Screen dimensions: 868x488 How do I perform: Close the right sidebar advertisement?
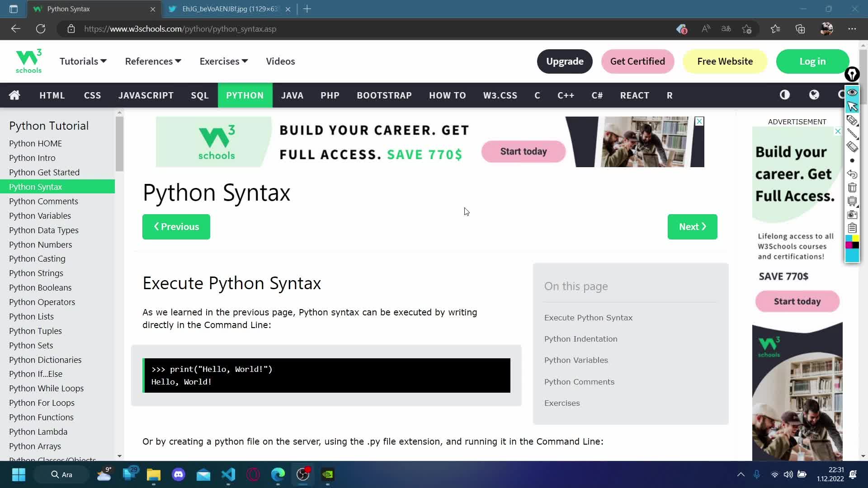click(838, 131)
